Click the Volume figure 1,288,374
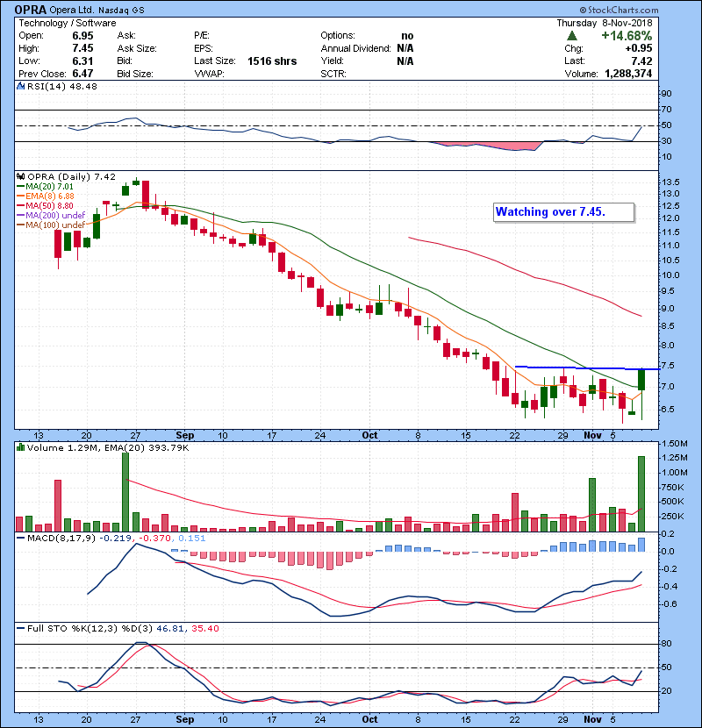This screenshot has height=728, width=702. (x=628, y=74)
